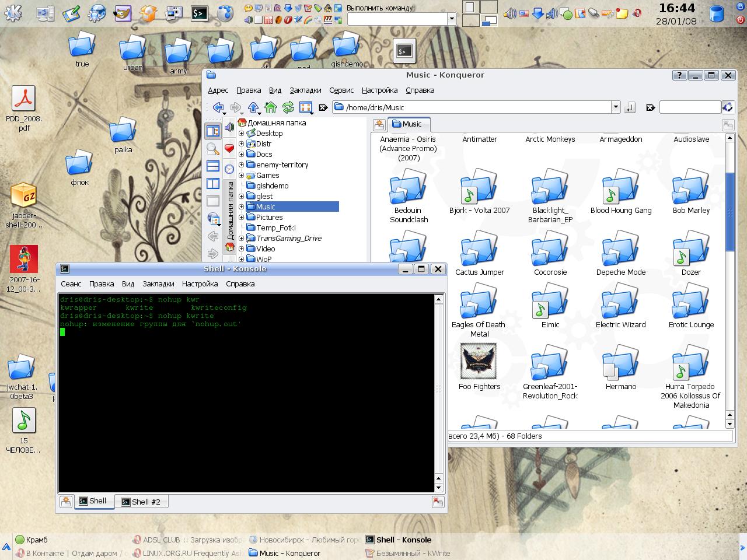The image size is (747, 560).
Task: Click the red logout power icon
Action: tap(740, 19)
